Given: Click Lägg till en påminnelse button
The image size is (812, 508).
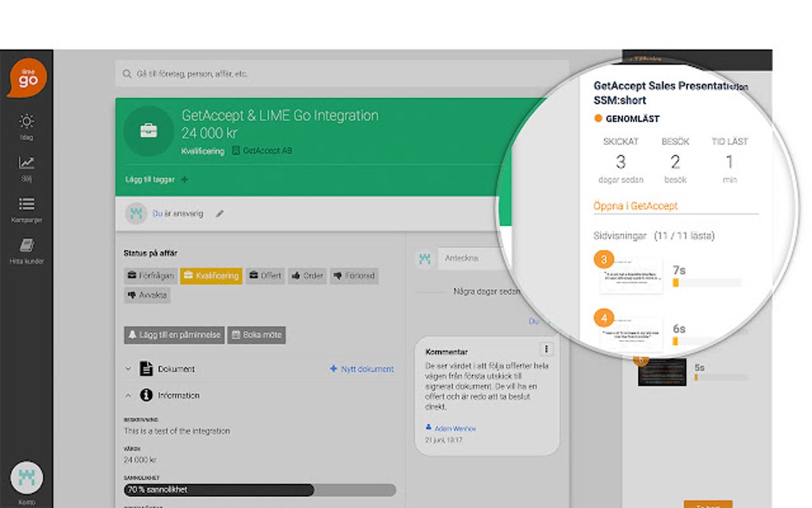Looking at the screenshot, I should click(174, 335).
